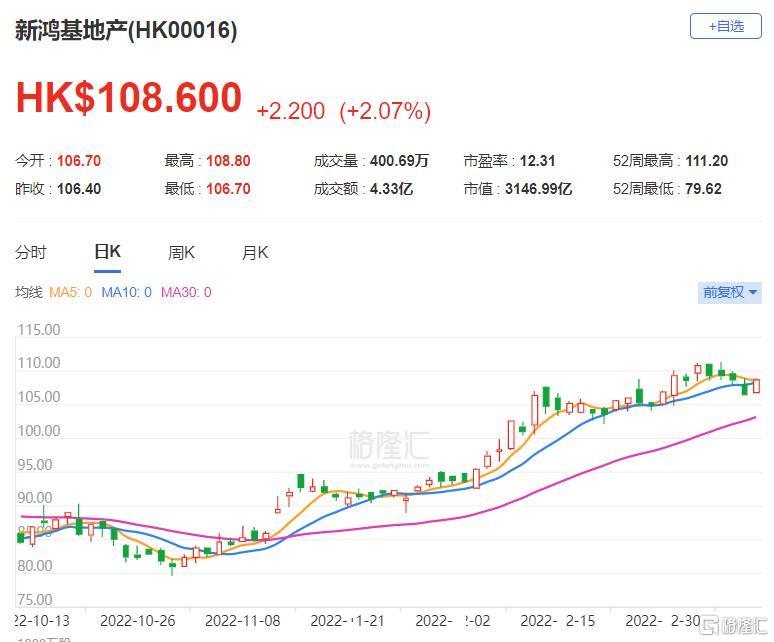Click the MA5: 0 moving average label
This screenshot has width=774, height=642.
click(71, 292)
